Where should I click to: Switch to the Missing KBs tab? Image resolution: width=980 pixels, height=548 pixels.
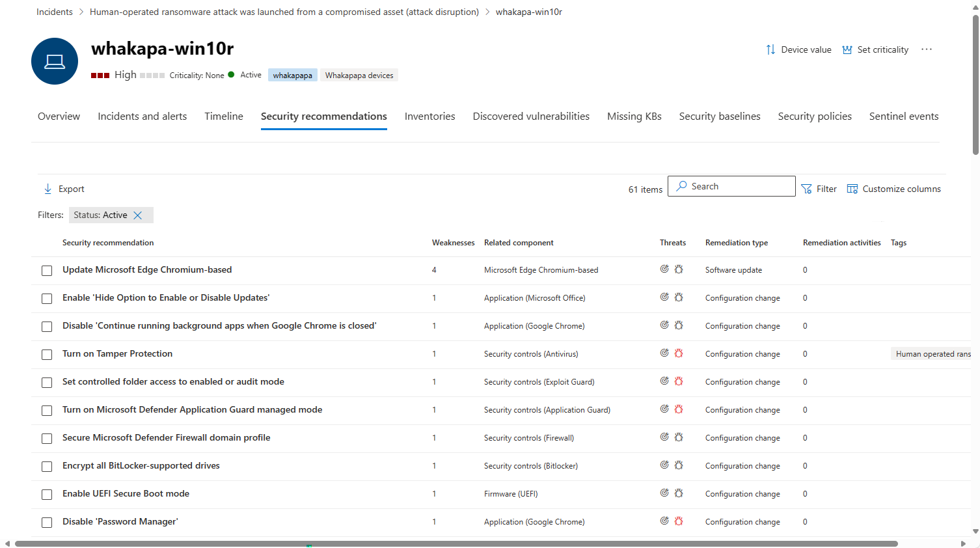[634, 116]
